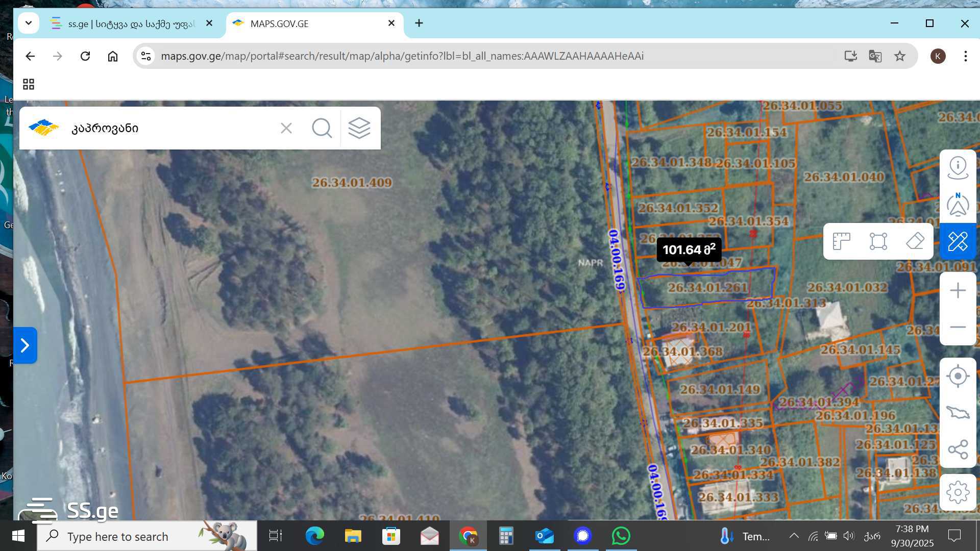Image resolution: width=980 pixels, height=551 pixels.
Task: Select the area polygon measure tool
Action: 878,241
